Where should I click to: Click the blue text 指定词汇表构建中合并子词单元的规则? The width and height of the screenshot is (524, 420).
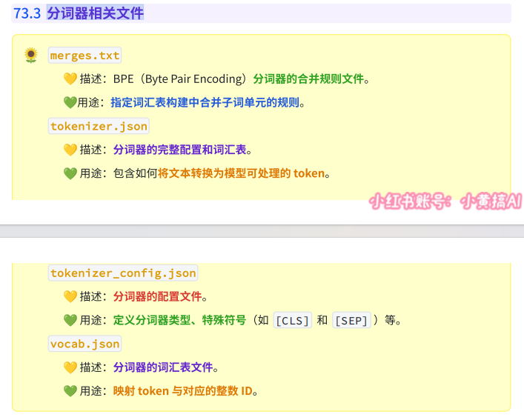click(x=205, y=102)
